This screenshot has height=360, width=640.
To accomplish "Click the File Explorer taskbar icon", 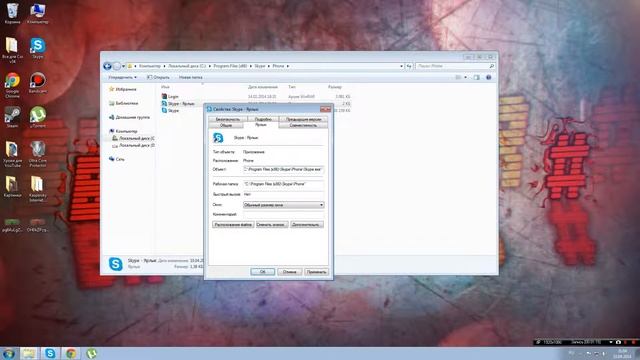I will [x=29, y=353].
